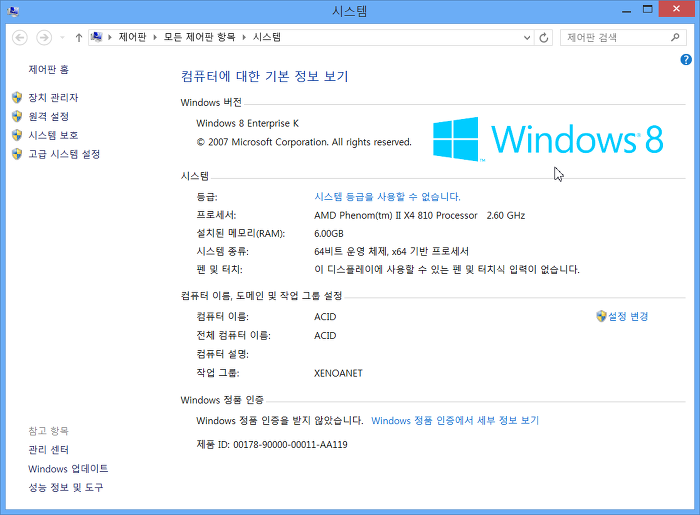Select 시스템 breadcrumb in address bar

(267, 37)
